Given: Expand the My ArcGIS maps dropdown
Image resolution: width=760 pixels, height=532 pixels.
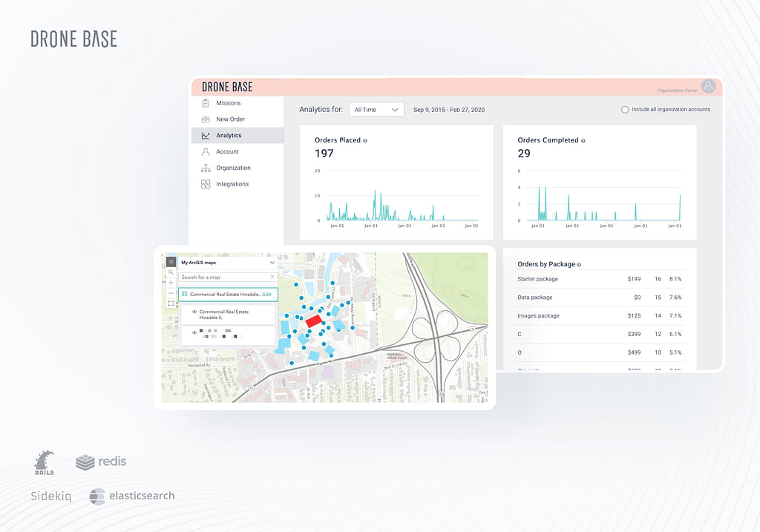Looking at the screenshot, I should click(272, 263).
